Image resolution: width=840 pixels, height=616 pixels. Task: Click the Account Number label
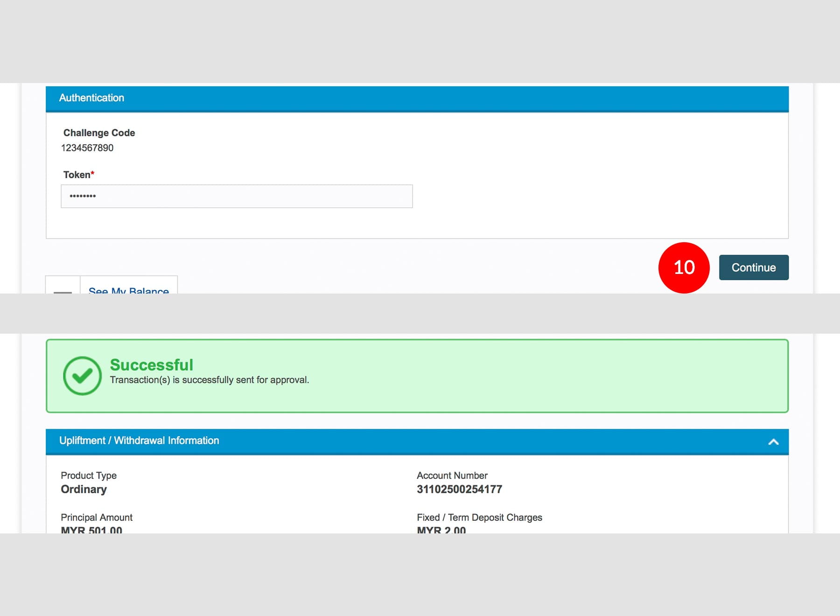[452, 475]
